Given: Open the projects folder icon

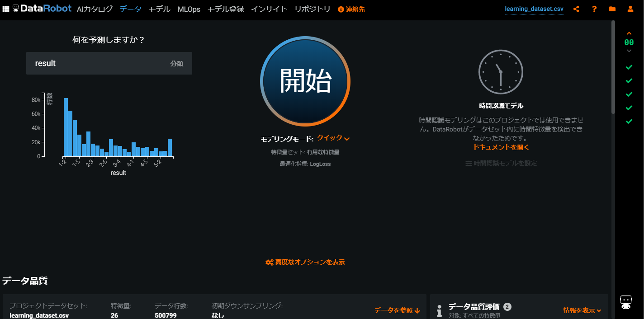Looking at the screenshot, I should [612, 9].
